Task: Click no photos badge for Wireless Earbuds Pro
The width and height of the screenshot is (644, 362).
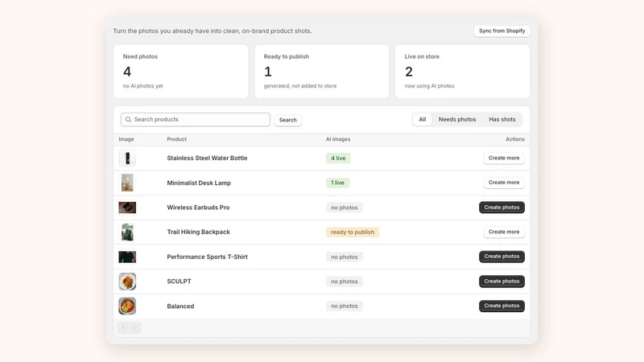Action: (345, 208)
